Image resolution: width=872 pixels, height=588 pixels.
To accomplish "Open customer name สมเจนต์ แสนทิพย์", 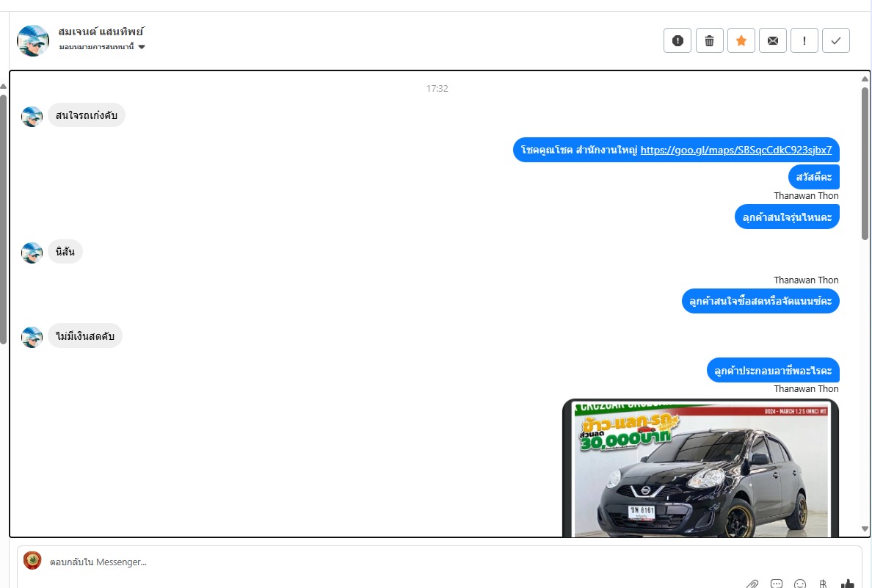I will [x=101, y=32].
